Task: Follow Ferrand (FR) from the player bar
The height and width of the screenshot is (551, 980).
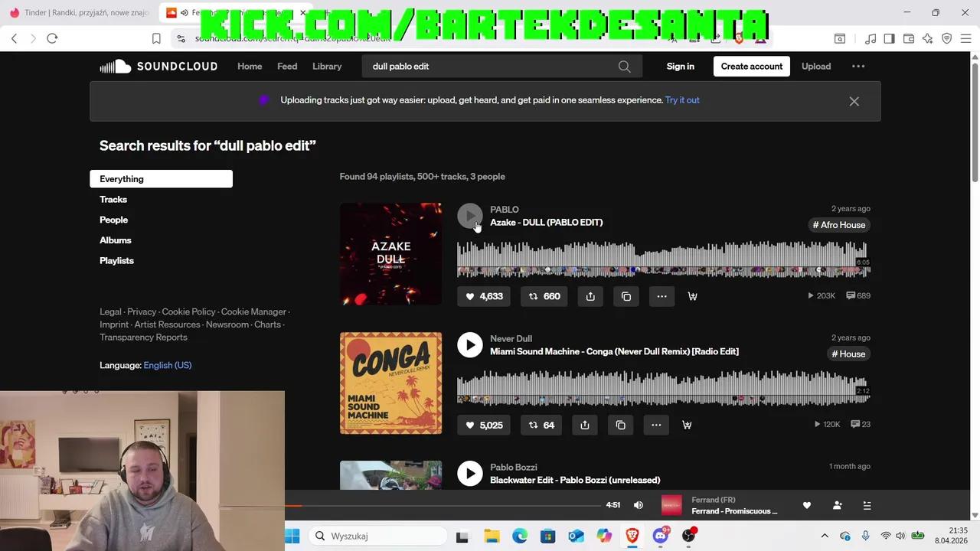Action: tap(837, 505)
